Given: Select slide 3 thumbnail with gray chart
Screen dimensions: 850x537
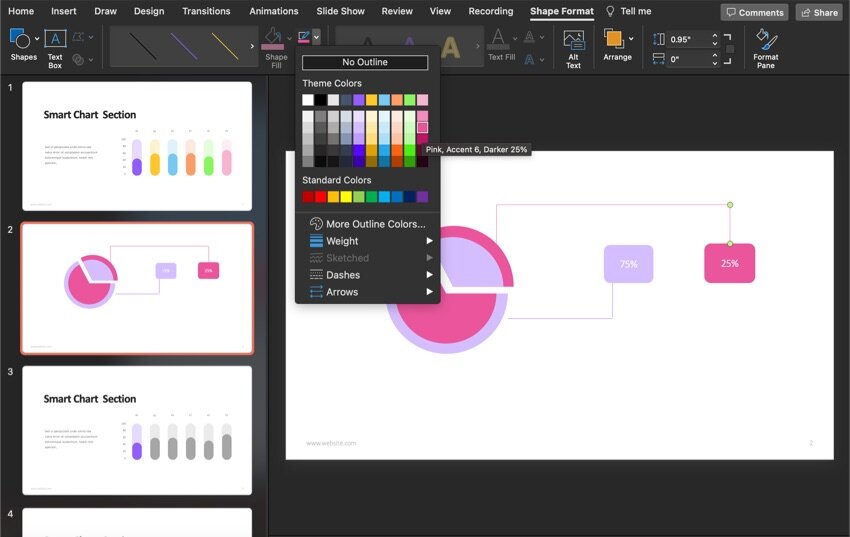Looking at the screenshot, I should click(x=137, y=430).
